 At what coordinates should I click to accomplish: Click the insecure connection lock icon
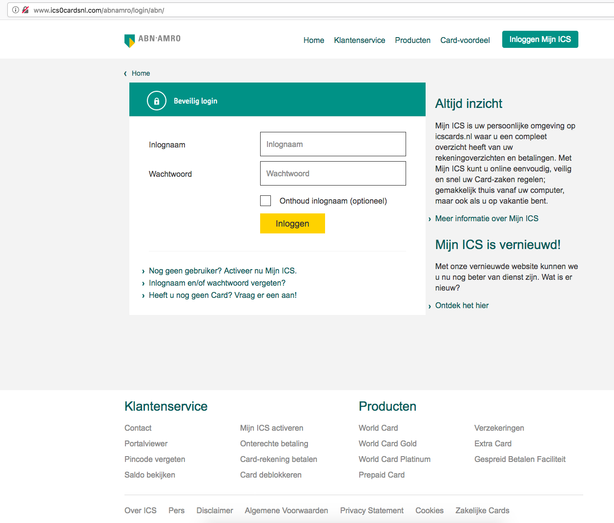click(25, 10)
